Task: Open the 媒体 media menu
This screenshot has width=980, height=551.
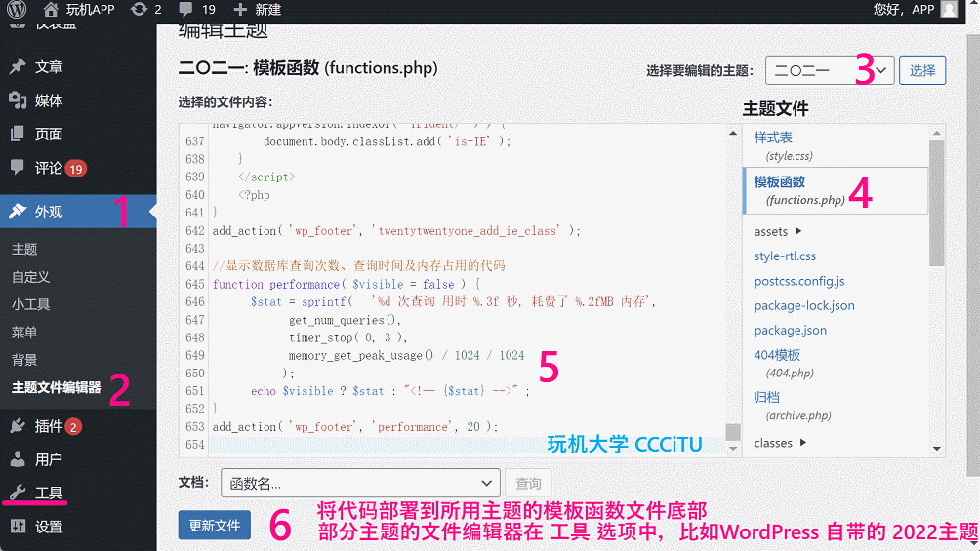Action: pos(49,100)
